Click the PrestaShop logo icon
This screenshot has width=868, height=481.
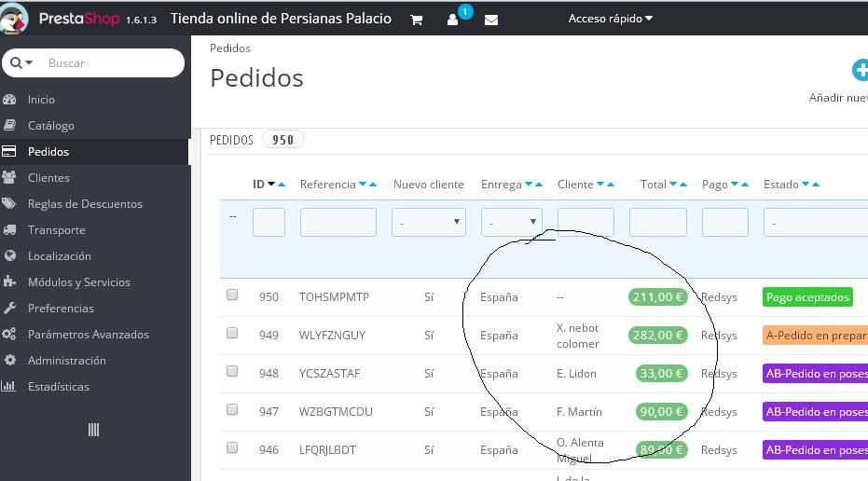[13, 19]
